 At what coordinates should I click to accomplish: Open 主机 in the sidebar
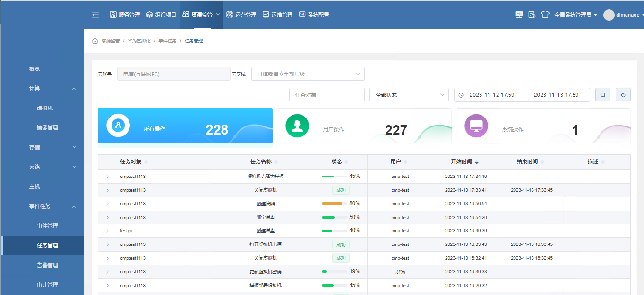[34, 186]
